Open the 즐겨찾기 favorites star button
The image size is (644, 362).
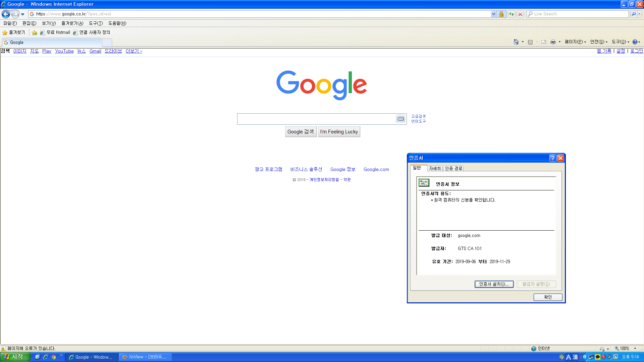coord(14,33)
